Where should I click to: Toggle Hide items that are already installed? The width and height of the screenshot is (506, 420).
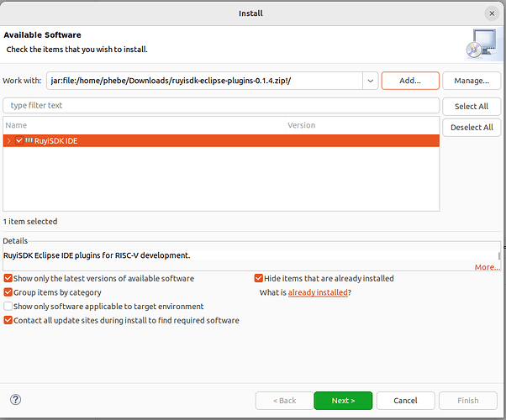click(259, 278)
